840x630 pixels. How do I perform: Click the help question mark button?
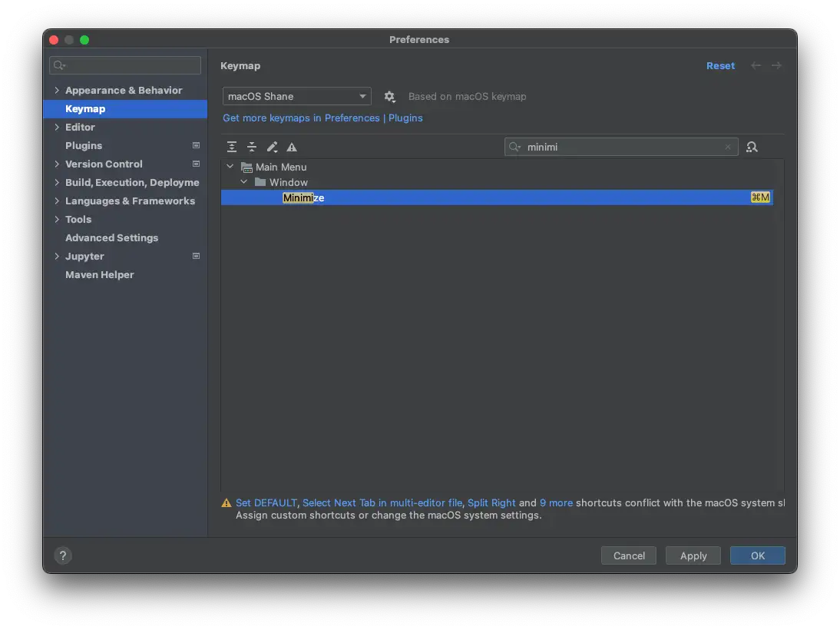pos(63,555)
